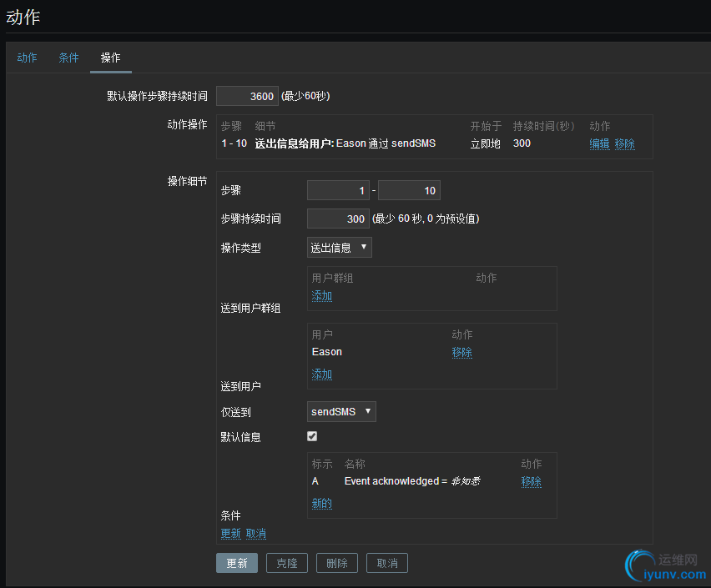Click 新的 to add a new condition

[x=321, y=503]
